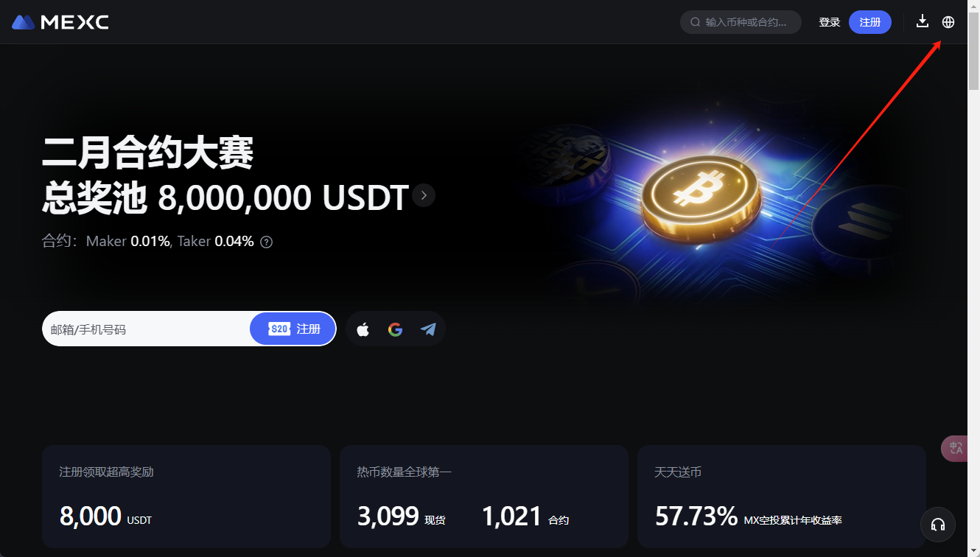Sign up with Apple icon
The height and width of the screenshot is (557, 980).
tap(363, 329)
